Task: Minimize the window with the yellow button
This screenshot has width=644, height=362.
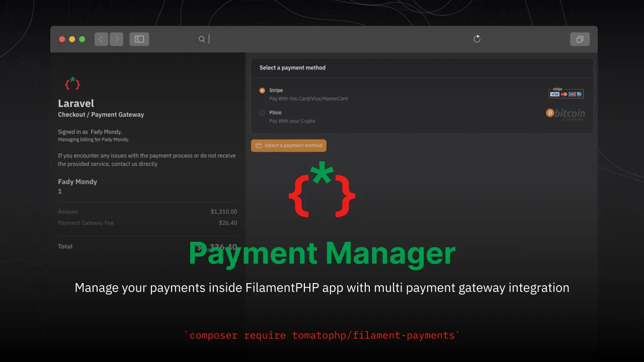Action: click(x=72, y=39)
